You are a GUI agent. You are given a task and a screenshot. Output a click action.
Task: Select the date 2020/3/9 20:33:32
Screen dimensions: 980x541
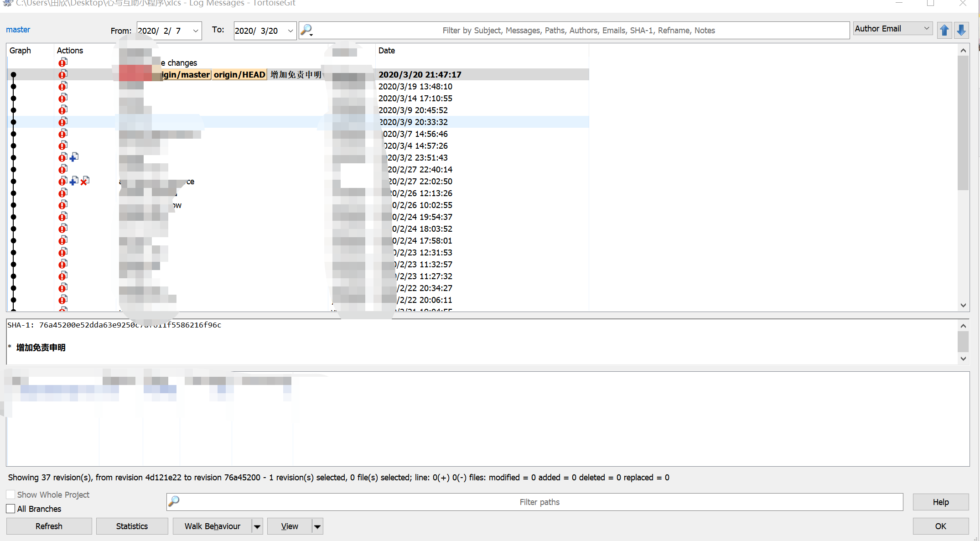413,122
